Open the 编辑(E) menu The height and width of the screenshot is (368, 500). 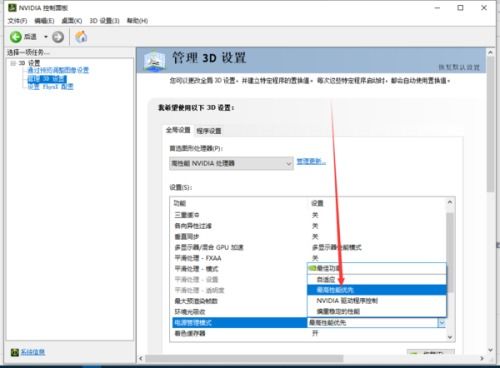(x=44, y=21)
